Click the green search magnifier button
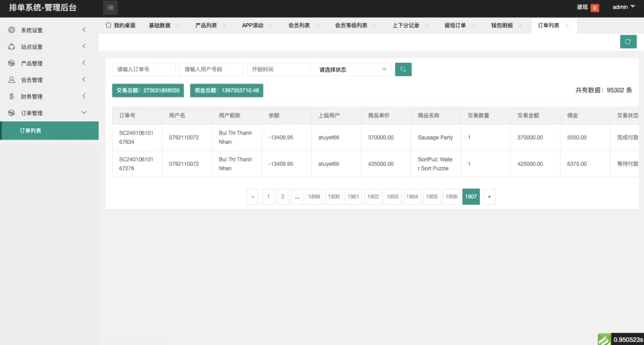 [403, 69]
